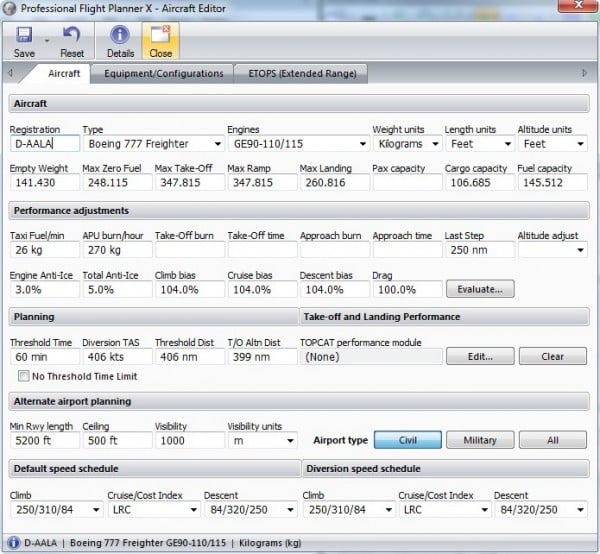
Task: Click the Save icon in toolbar
Action: coord(24,36)
